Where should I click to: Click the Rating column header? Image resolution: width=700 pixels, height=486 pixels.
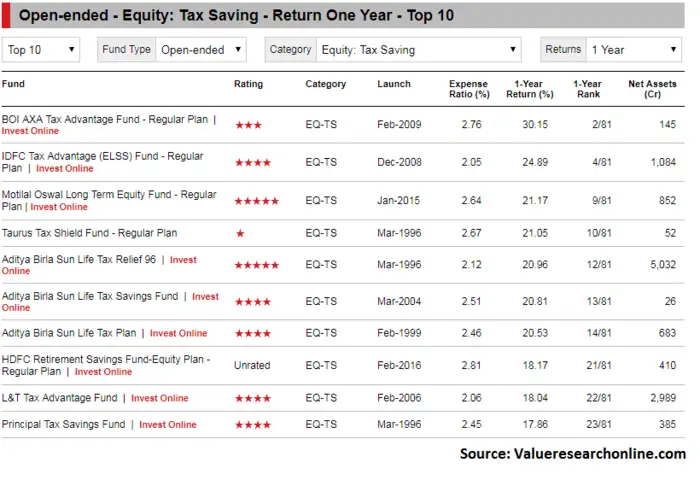tap(249, 84)
